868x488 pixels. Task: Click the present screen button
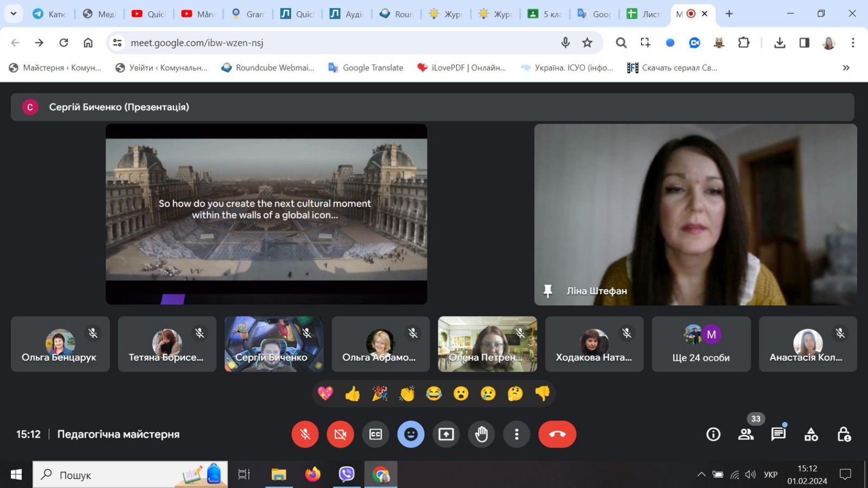pyautogui.click(x=446, y=434)
